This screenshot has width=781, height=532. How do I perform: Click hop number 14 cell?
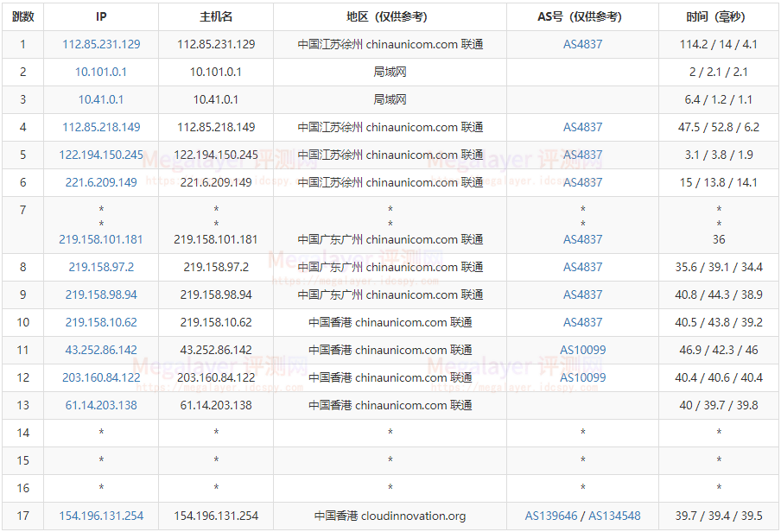23,433
